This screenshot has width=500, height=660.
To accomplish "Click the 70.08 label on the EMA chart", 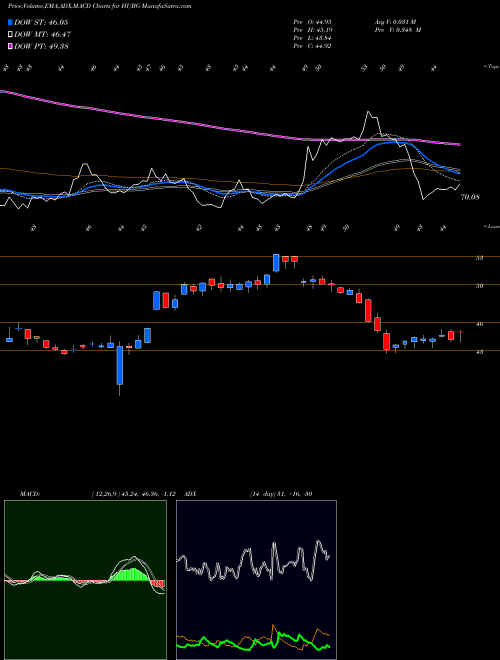I will click(x=470, y=197).
